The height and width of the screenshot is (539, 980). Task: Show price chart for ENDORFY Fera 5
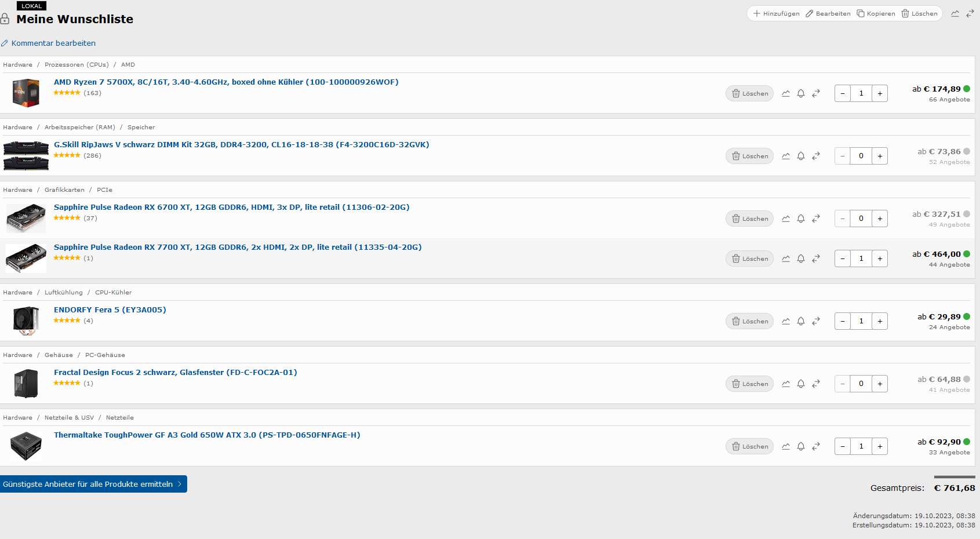coord(786,321)
